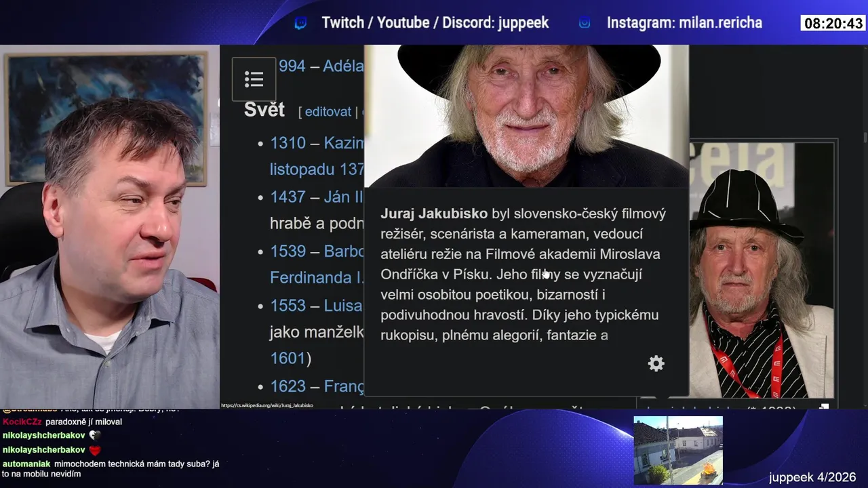The width and height of the screenshot is (868, 488).
Task: Click the 'Twitch / Youtube / Discord: juppeek' text
Action: pyautogui.click(x=435, y=23)
